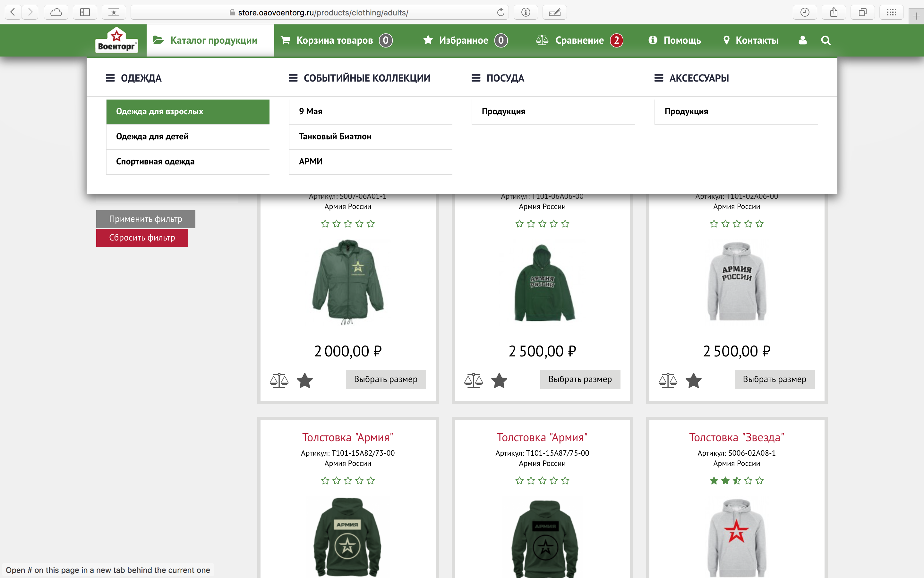This screenshot has width=924, height=578.
Task: Open Сравнение comparison page
Action: click(579, 40)
